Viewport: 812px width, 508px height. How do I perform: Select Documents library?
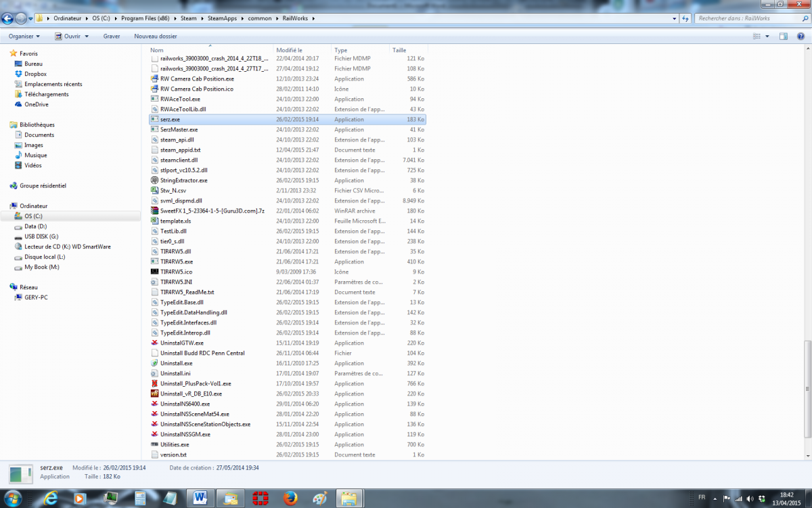pyautogui.click(x=39, y=135)
